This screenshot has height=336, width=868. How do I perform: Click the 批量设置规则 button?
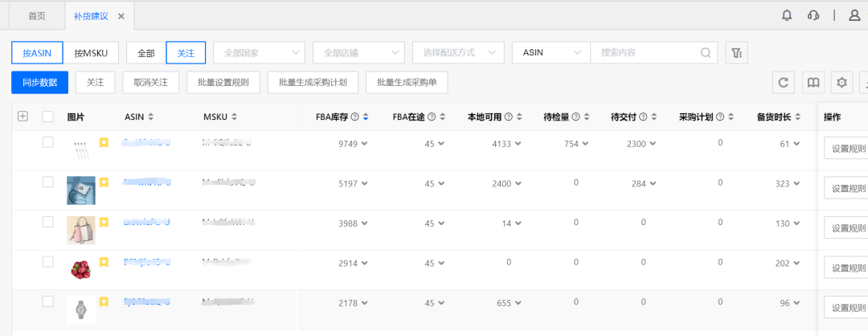coord(223,83)
